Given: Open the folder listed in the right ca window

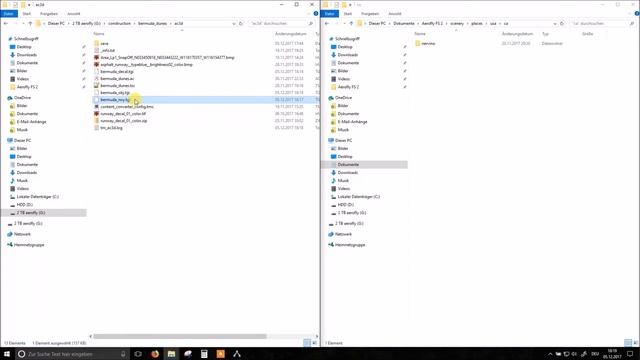Looking at the screenshot, I should [428, 43].
